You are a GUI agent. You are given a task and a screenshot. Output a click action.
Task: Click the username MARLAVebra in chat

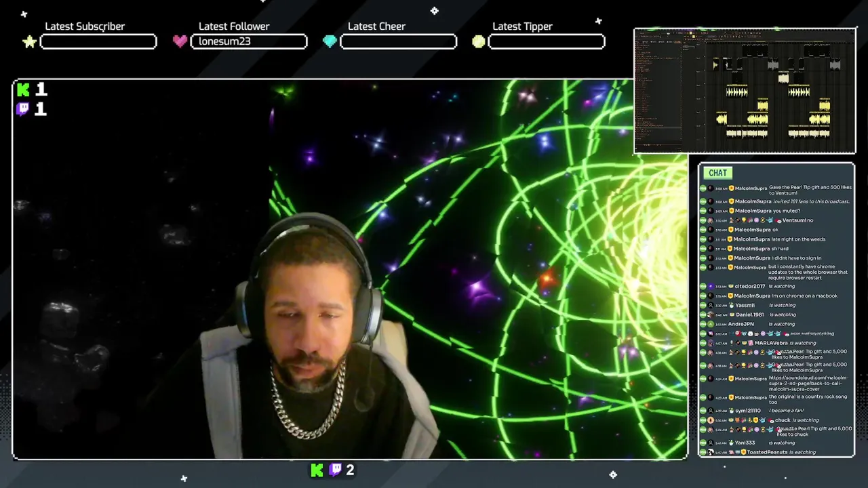pyautogui.click(x=771, y=343)
